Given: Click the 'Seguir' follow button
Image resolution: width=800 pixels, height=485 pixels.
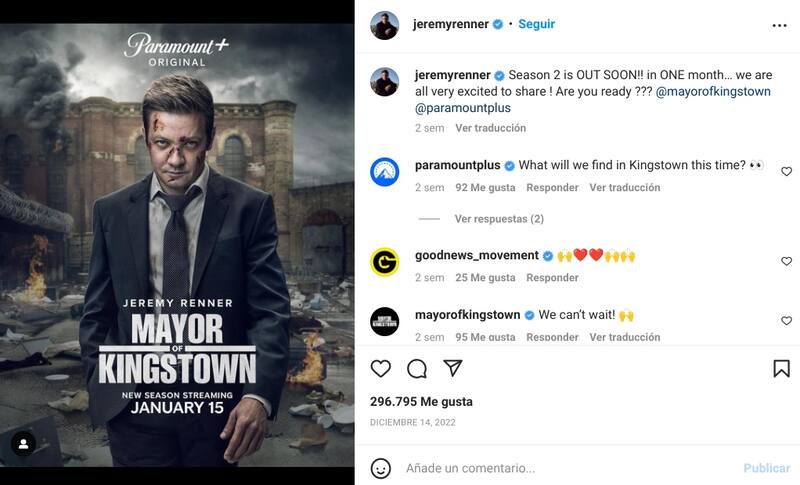Looking at the screenshot, I should point(537,24).
